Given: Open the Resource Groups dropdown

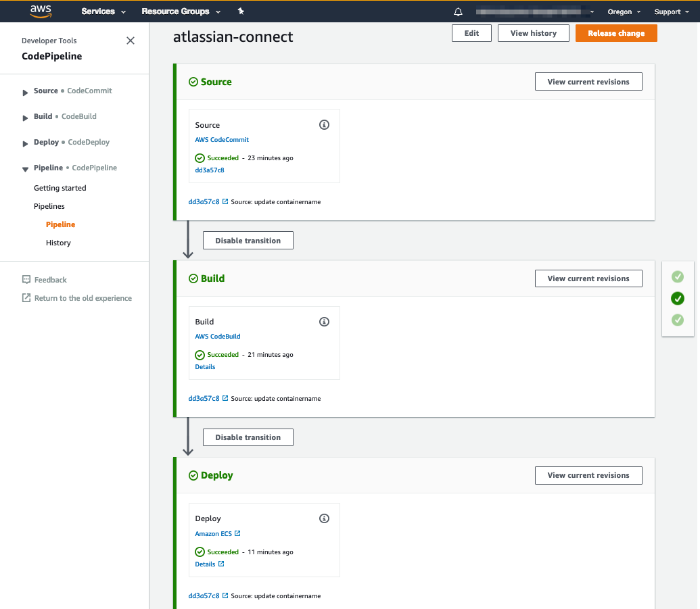Looking at the screenshot, I should click(x=181, y=11).
